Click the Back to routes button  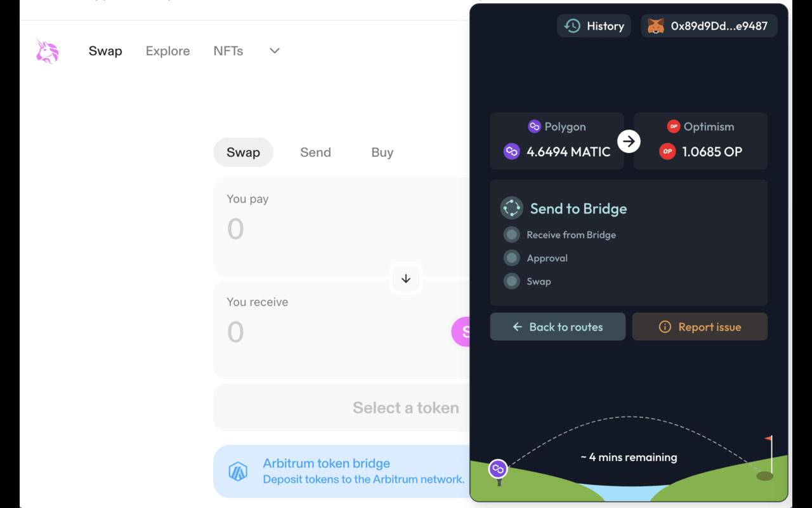558,326
